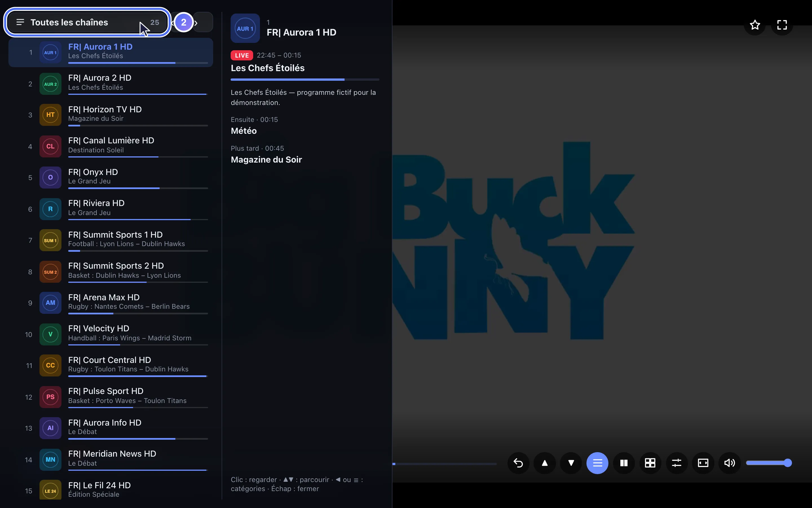Open the sliders settings icon in player bar
The height and width of the screenshot is (508, 812).
(677, 463)
